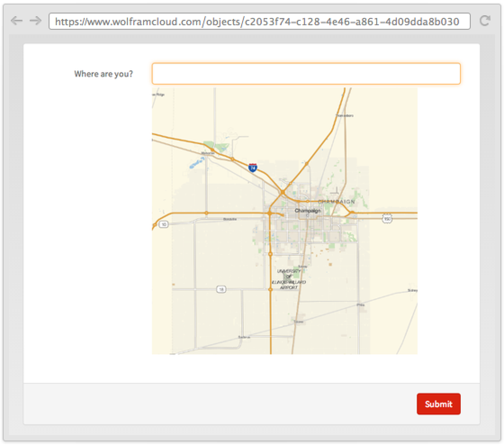
Task: Click the Route 10 shield marker
Action: click(x=164, y=224)
